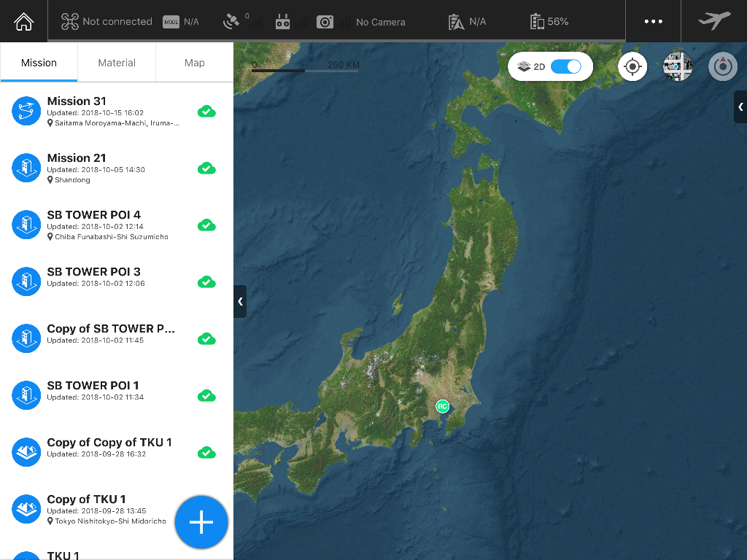Open the More options ellipsis menu
This screenshot has height=560, width=747.
pyautogui.click(x=652, y=21)
